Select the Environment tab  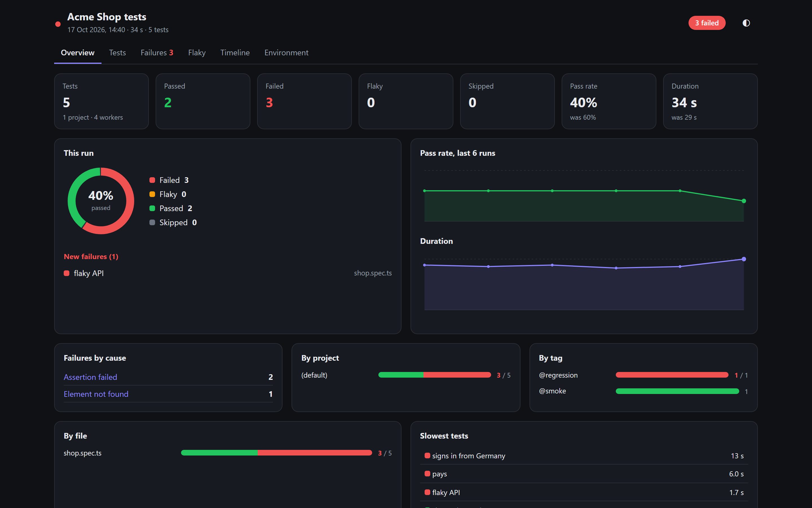pos(286,53)
